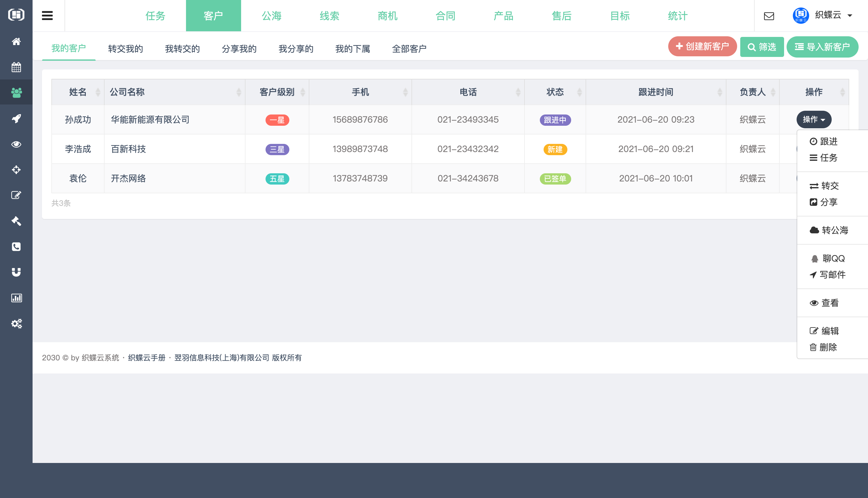Click the gavel icon in the sidebar
The width and height of the screenshot is (868, 498).
(x=16, y=221)
